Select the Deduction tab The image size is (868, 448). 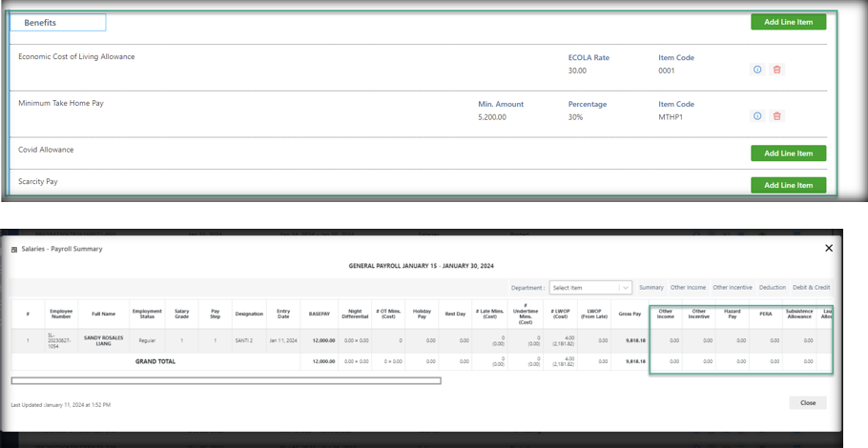773,288
